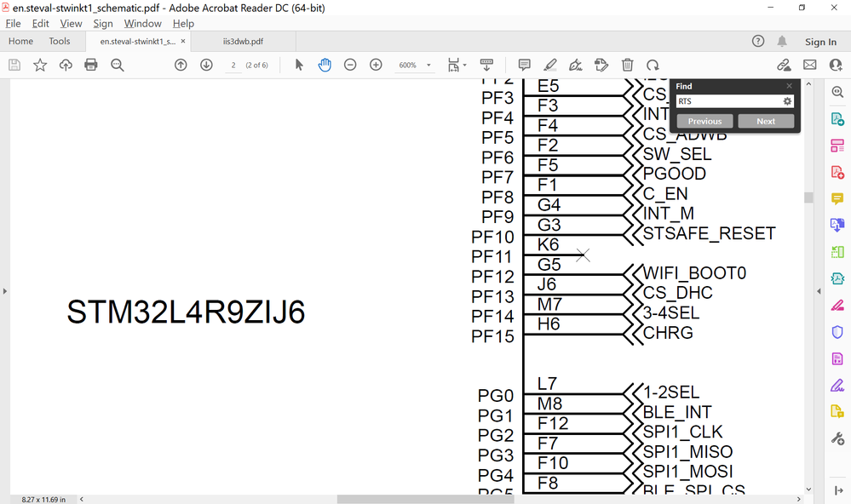851x504 pixels.
Task: Click Previous in the Find box
Action: pyautogui.click(x=704, y=121)
